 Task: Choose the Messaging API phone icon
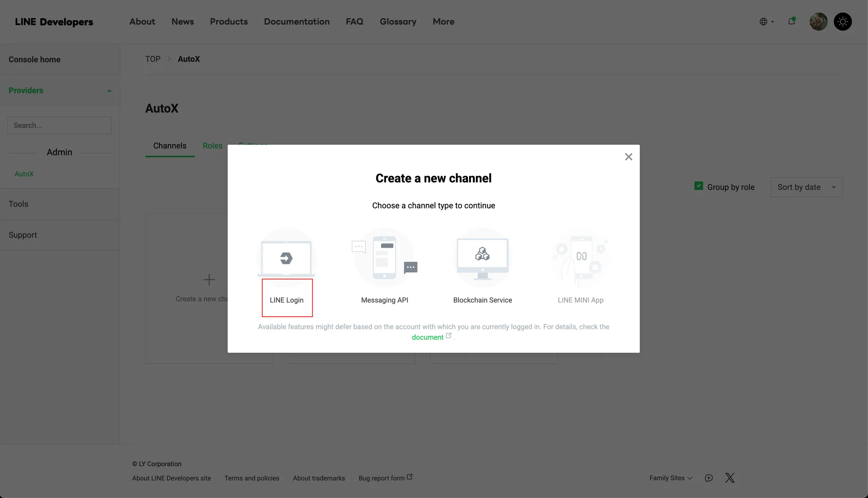pos(384,258)
